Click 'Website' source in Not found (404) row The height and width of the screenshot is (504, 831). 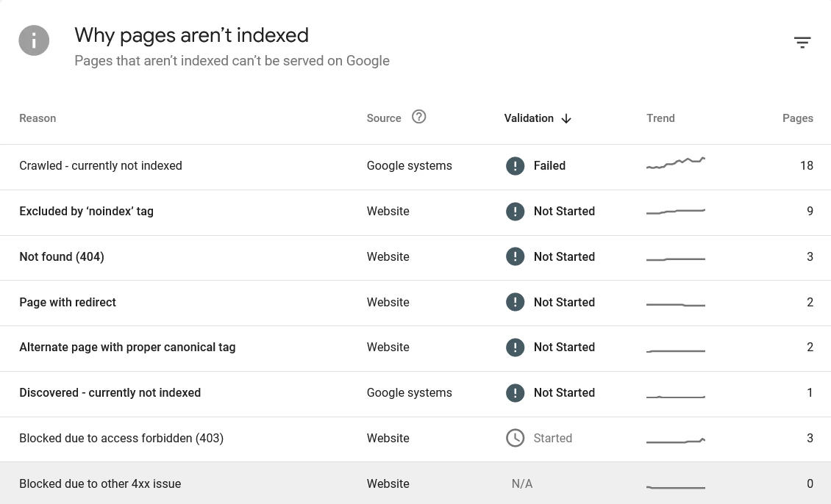pos(388,256)
